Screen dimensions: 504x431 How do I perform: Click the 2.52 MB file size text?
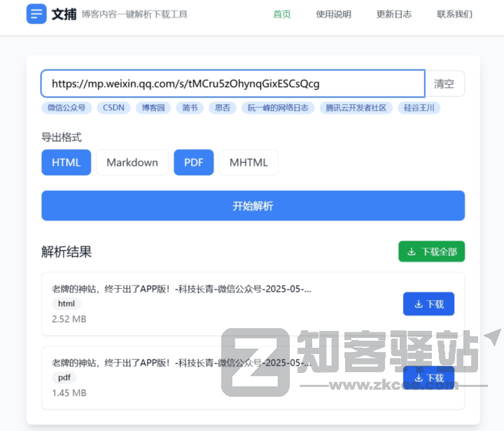69,319
